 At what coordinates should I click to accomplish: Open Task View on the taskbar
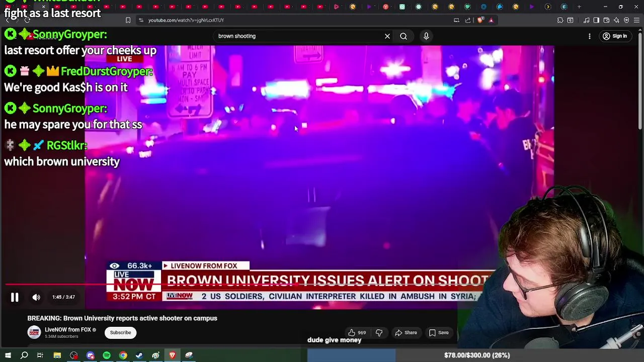point(40,355)
